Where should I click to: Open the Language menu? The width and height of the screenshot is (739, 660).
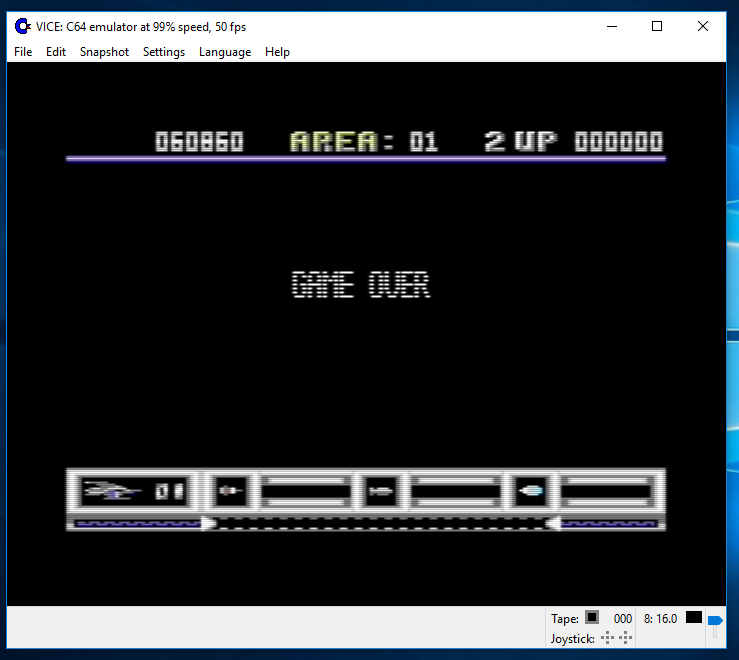225,52
